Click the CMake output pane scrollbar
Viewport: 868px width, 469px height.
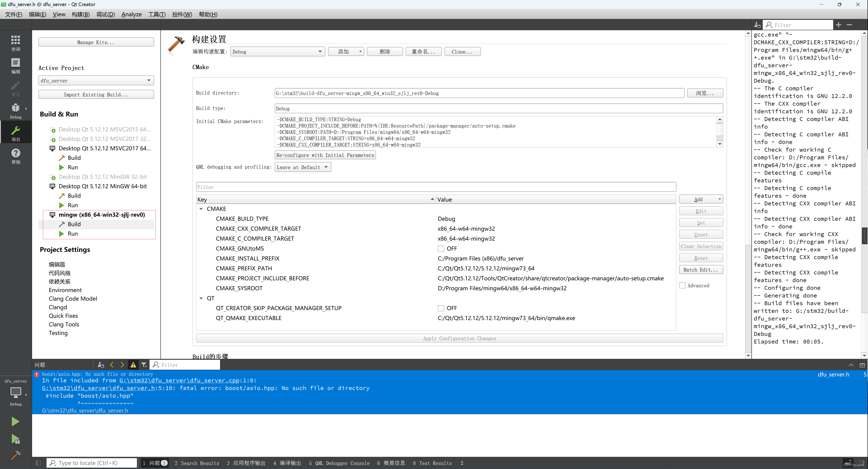coord(864,194)
